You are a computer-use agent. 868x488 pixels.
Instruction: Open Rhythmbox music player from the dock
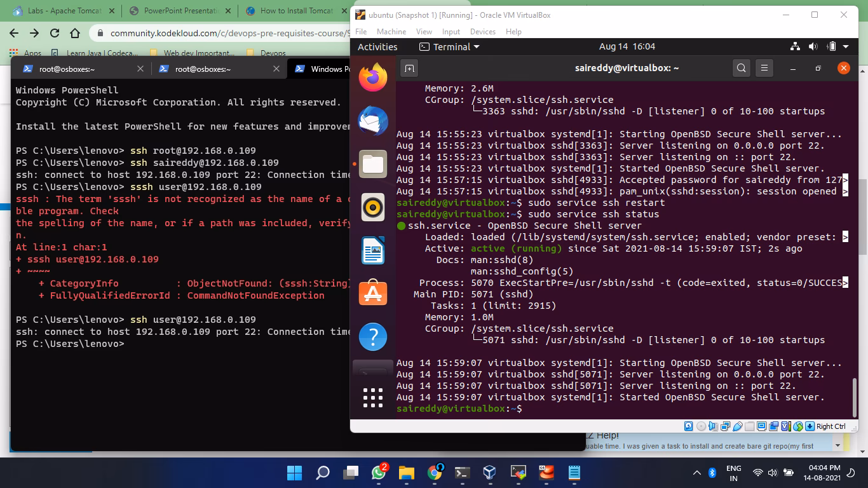[372, 207]
